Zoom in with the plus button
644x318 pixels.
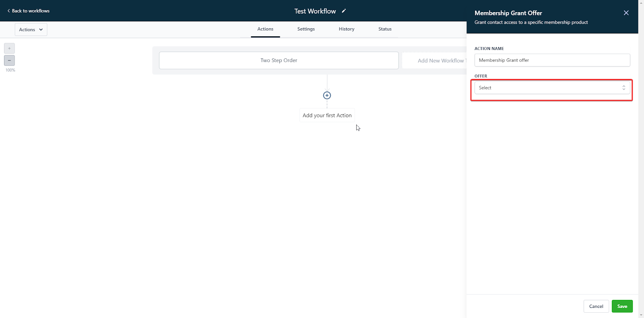(9, 48)
